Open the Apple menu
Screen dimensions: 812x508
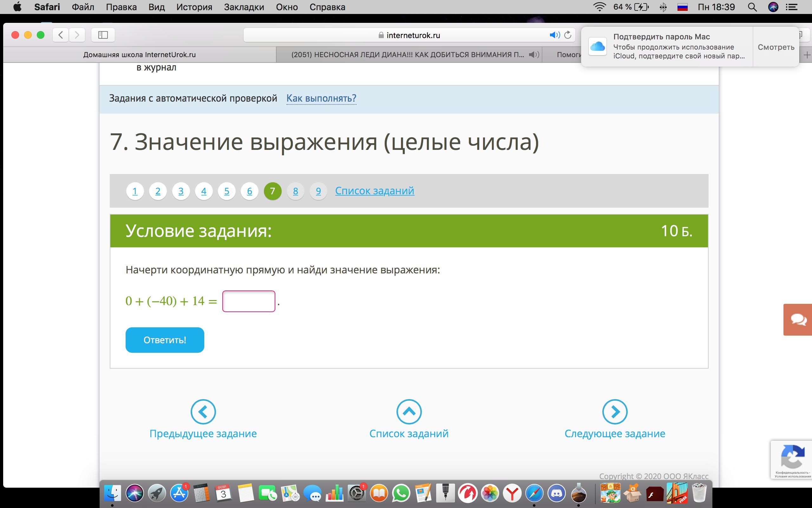[x=17, y=7]
